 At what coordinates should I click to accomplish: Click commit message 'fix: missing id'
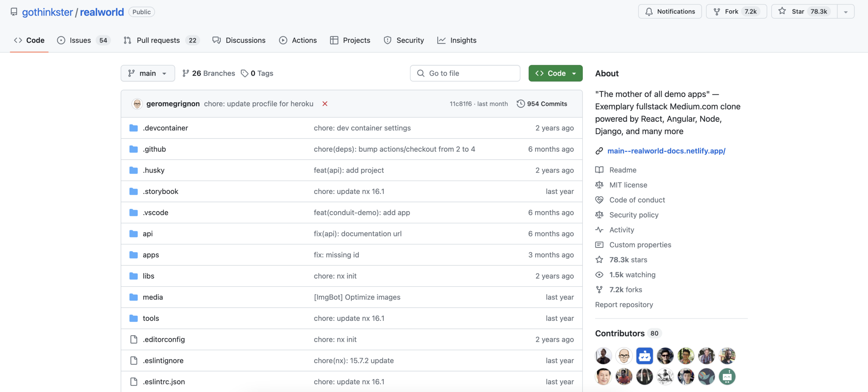click(x=336, y=255)
